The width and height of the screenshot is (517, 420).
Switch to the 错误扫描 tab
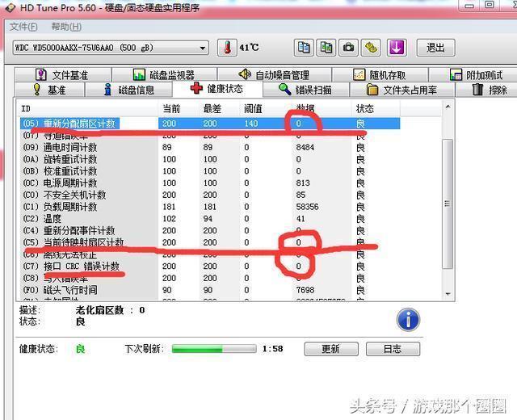coord(305,90)
